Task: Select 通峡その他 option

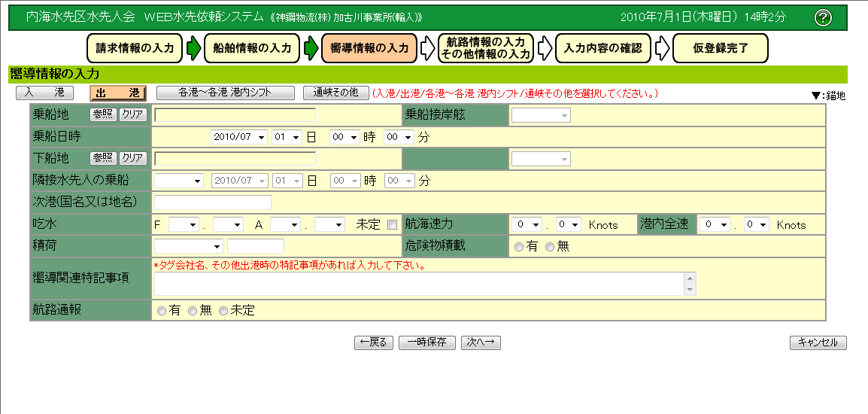Action: (x=335, y=93)
